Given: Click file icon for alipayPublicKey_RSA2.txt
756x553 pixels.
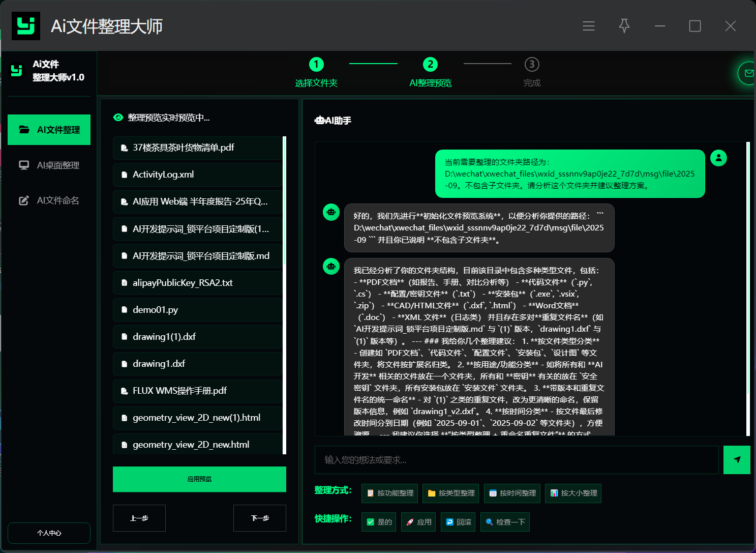Looking at the screenshot, I should (124, 283).
